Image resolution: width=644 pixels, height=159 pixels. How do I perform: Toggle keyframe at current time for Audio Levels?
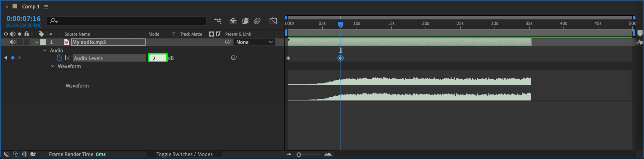tap(13, 58)
